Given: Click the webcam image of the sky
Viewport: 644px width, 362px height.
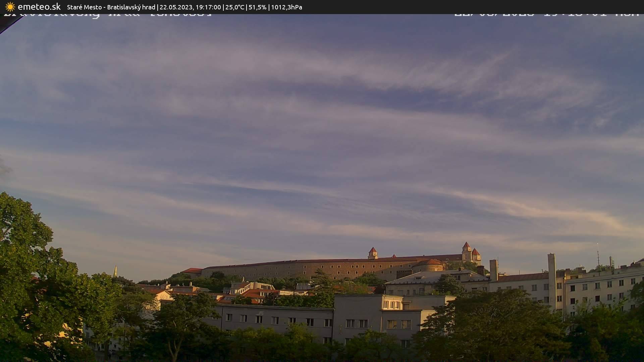Looking at the screenshot, I should [x=322, y=134].
